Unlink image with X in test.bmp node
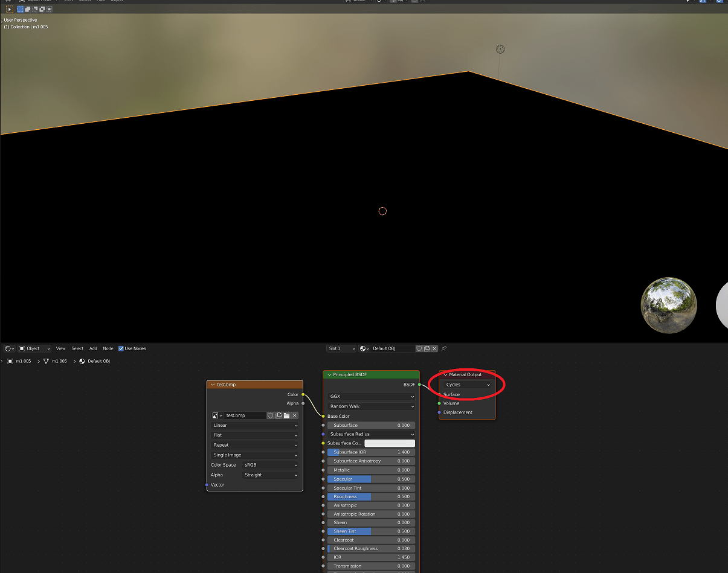Viewport: 728px width, 573px height. click(x=295, y=415)
